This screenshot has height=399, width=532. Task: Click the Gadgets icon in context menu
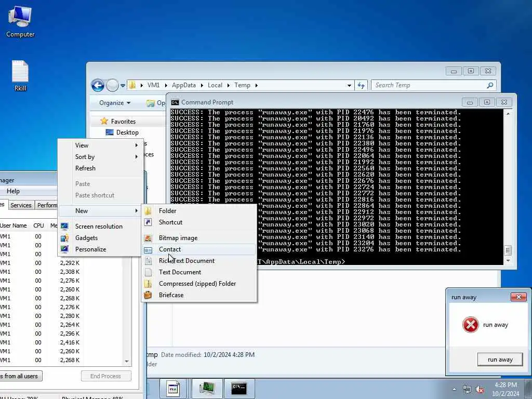coord(64,238)
